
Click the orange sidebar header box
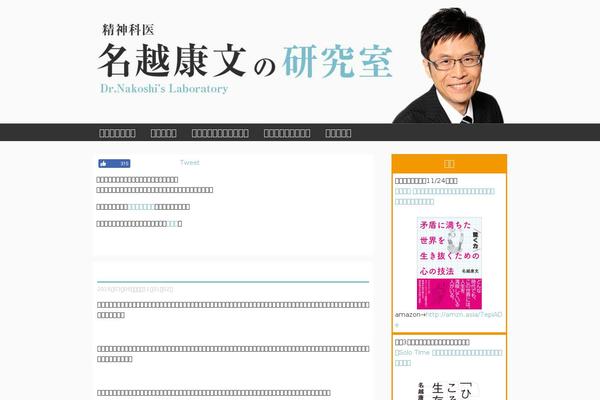(x=449, y=164)
